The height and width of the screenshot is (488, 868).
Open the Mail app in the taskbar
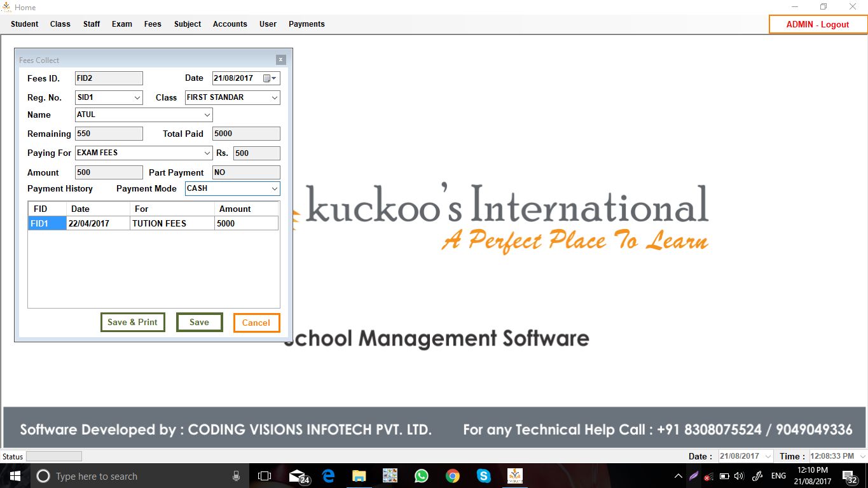tap(298, 476)
